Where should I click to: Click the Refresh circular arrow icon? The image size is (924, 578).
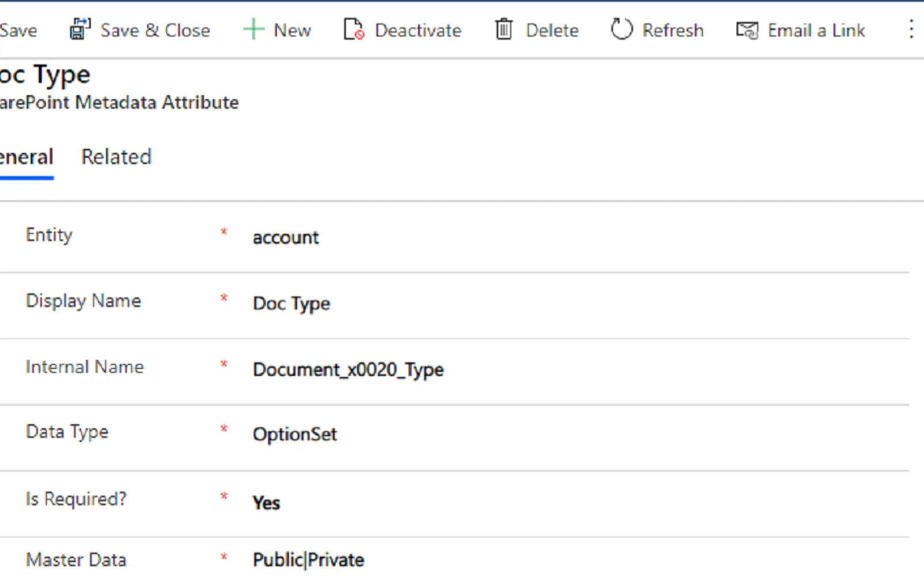pos(622,29)
